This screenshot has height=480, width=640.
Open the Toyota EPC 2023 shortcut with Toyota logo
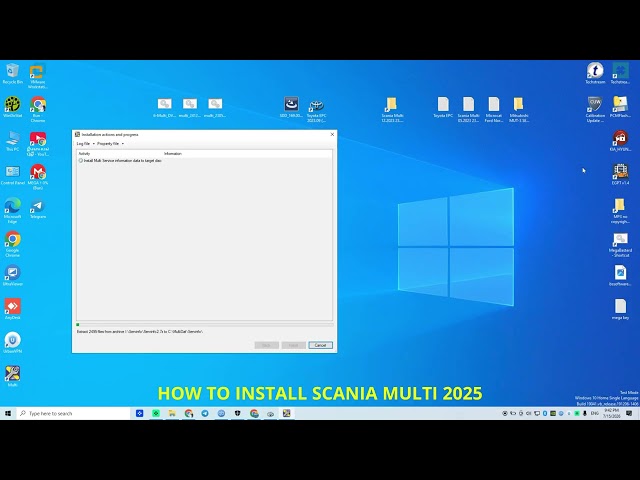click(316, 109)
